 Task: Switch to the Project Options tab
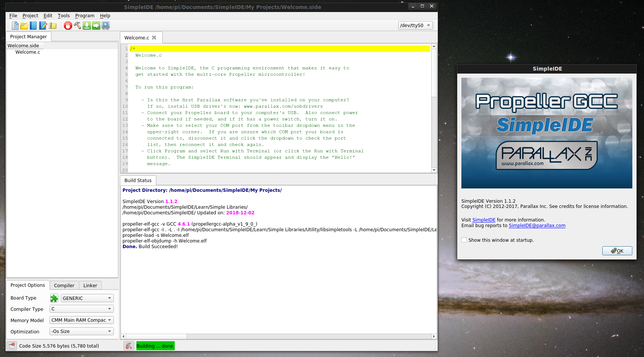point(28,285)
